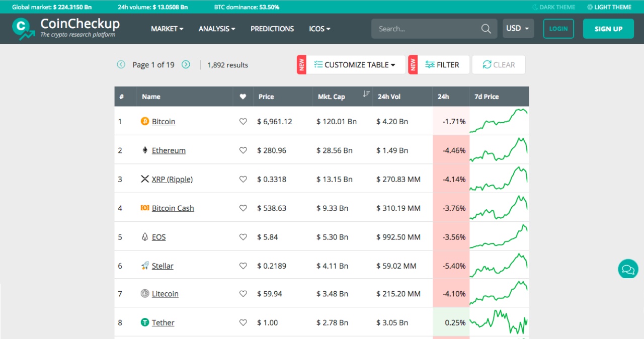Viewport: 644px width, 339px height.
Task: Click the market cap sort arrow icon
Action: [366, 94]
